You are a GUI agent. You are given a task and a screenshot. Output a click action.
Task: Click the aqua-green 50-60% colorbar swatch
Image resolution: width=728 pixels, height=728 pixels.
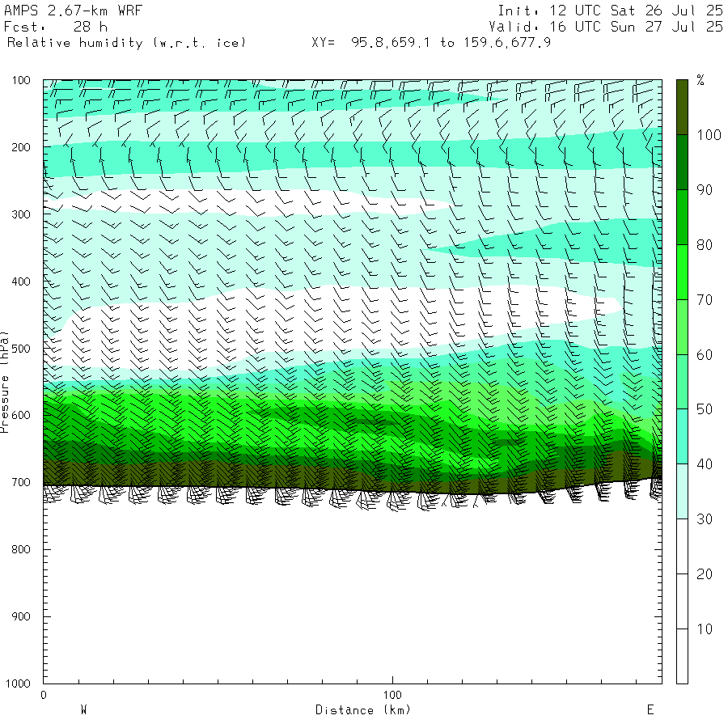682,382
